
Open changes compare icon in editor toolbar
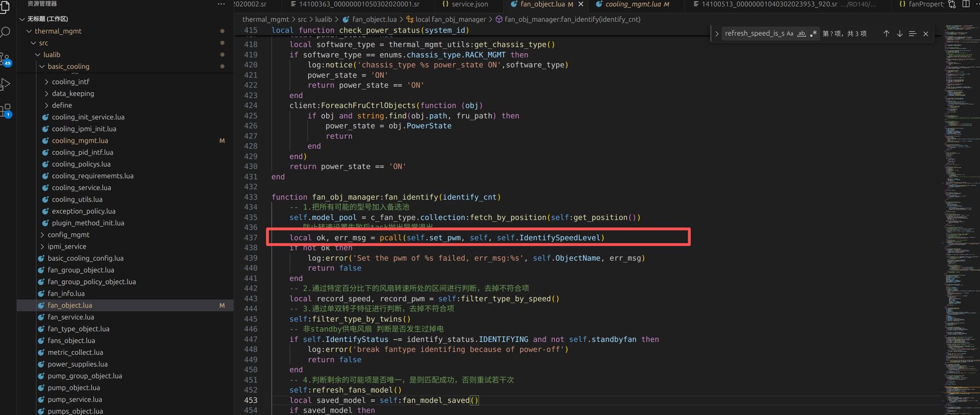point(952,4)
